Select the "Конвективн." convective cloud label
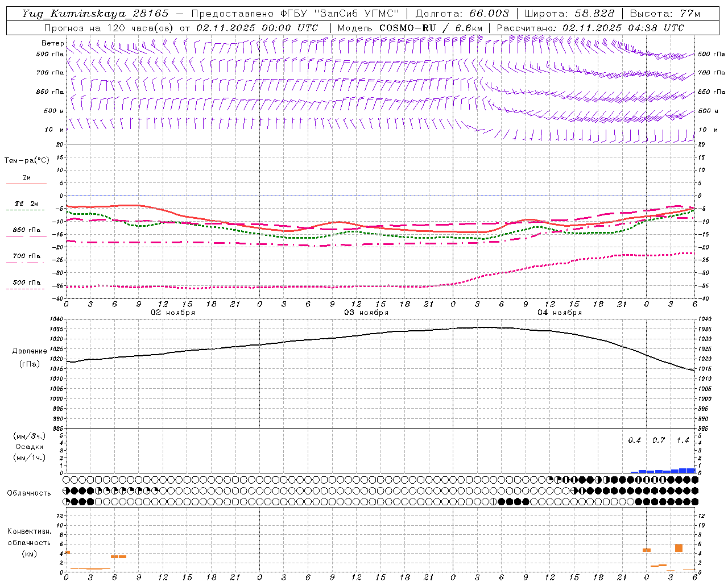The image size is (728, 582). (29, 531)
